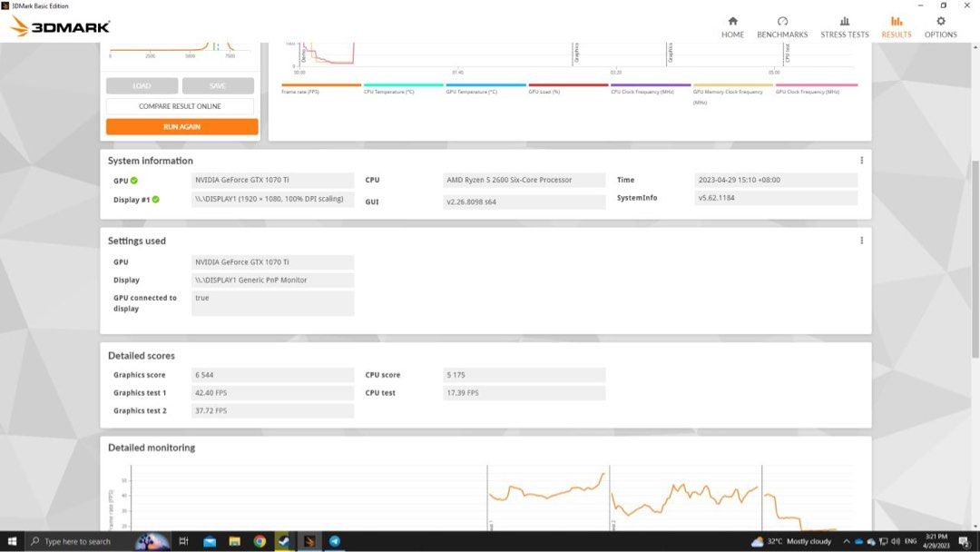Launch Steam from the taskbar
The width and height of the screenshot is (980, 552).
coord(283,541)
